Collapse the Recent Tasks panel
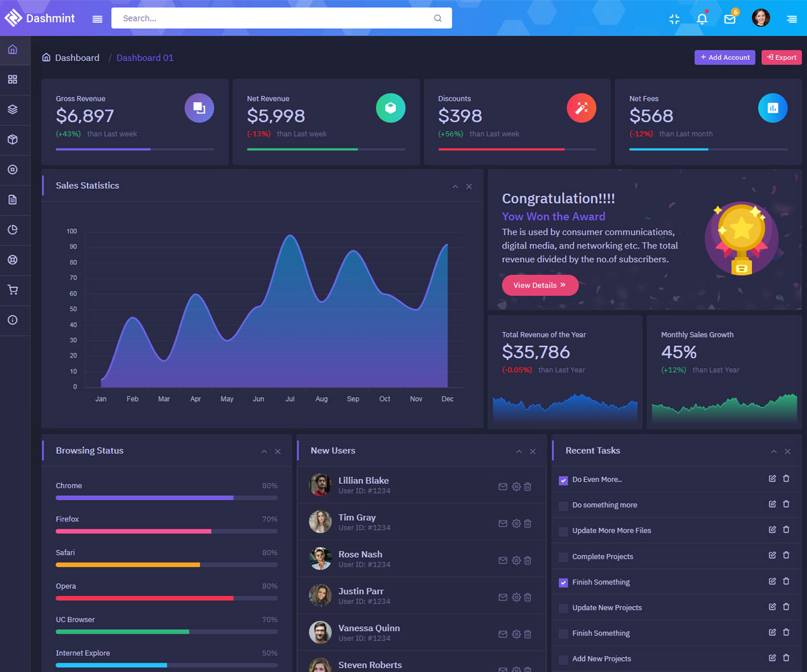 pos(774,452)
